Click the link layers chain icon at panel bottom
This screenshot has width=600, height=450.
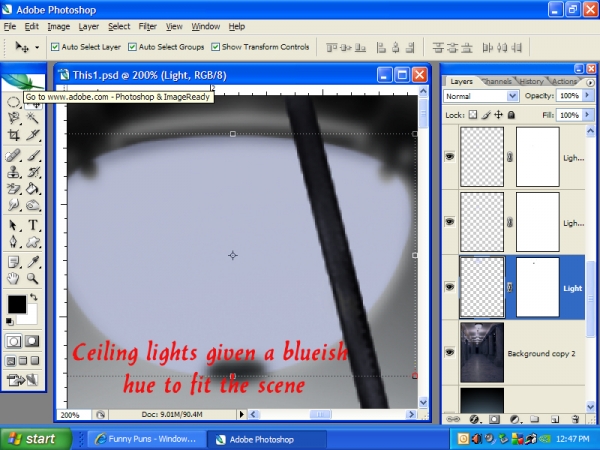(453, 419)
